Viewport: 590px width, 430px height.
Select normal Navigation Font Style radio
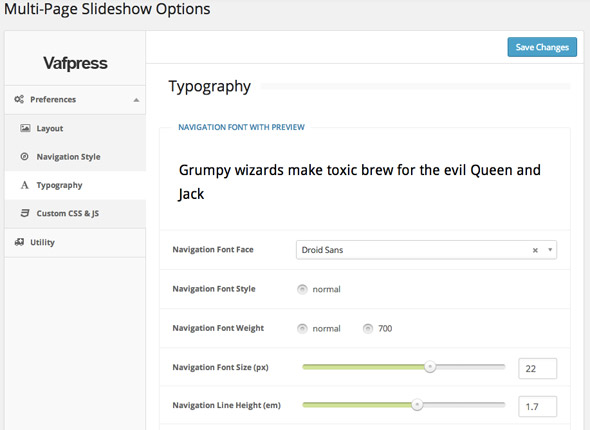302,289
